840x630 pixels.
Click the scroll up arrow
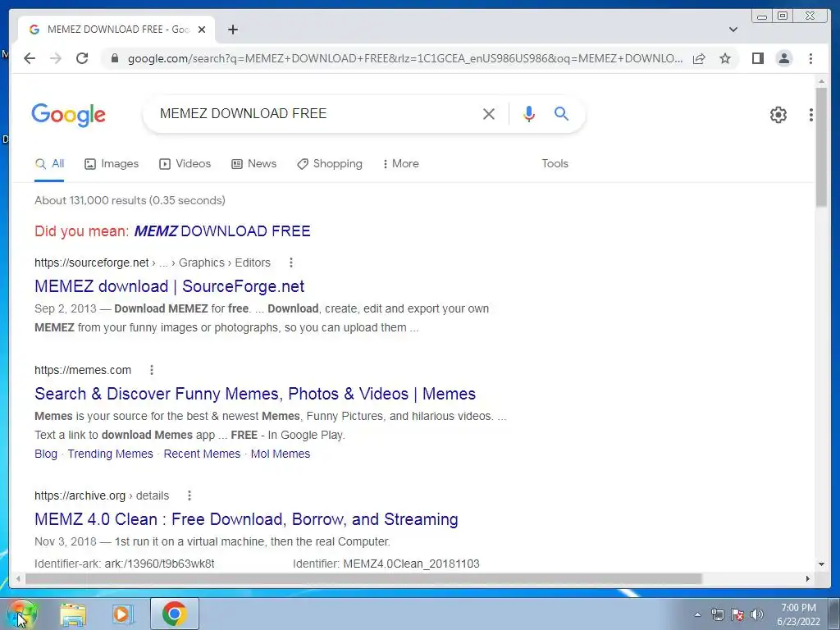821,81
